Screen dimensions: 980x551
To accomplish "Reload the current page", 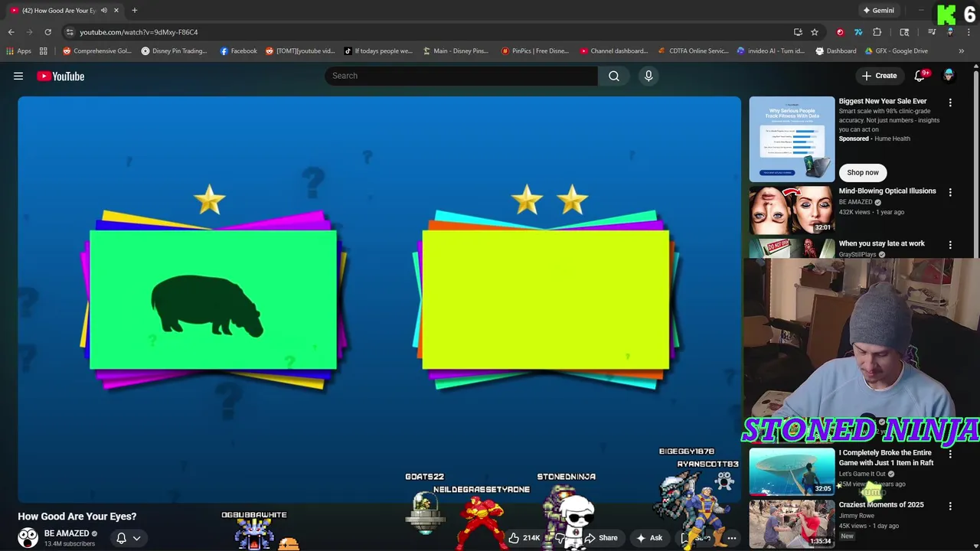I will [47, 32].
